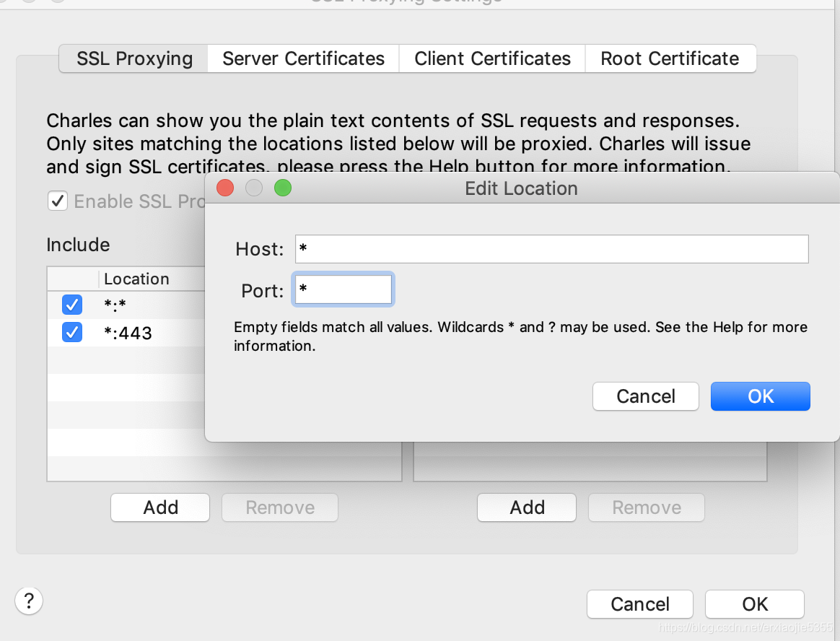The height and width of the screenshot is (641, 840).
Task: Open the Client Certificates tab
Action: pos(492,58)
